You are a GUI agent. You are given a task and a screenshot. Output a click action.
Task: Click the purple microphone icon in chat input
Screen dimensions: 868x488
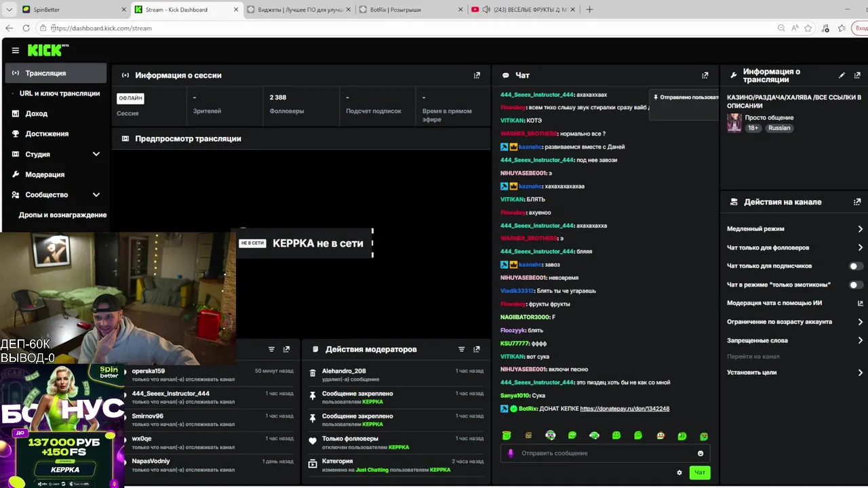point(511,453)
